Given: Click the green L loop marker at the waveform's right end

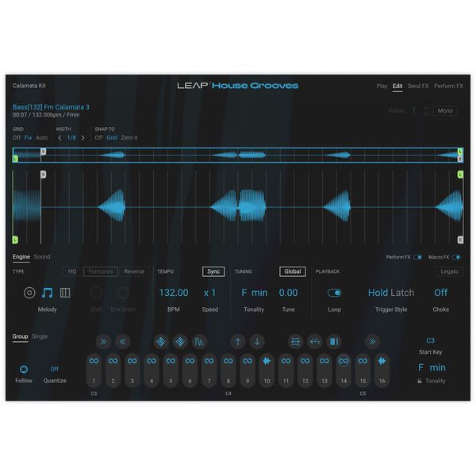Looking at the screenshot, I should click(x=460, y=175).
